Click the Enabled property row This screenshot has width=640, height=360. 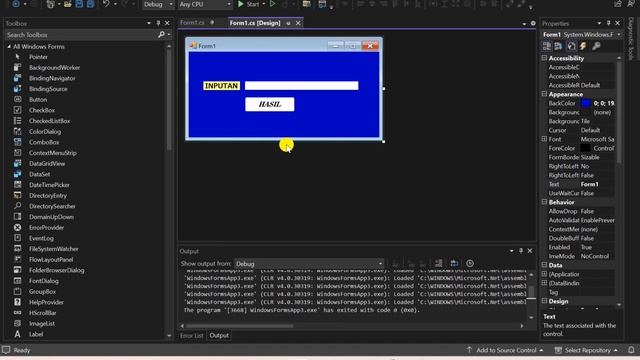[581, 247]
